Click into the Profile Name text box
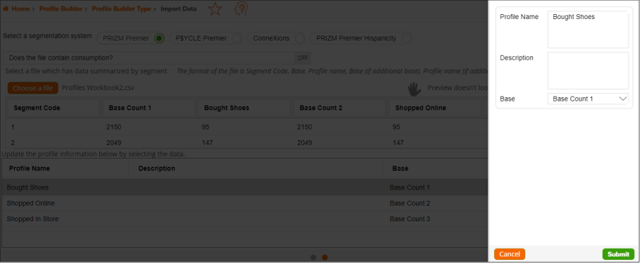The width and height of the screenshot is (644, 267). click(x=588, y=30)
